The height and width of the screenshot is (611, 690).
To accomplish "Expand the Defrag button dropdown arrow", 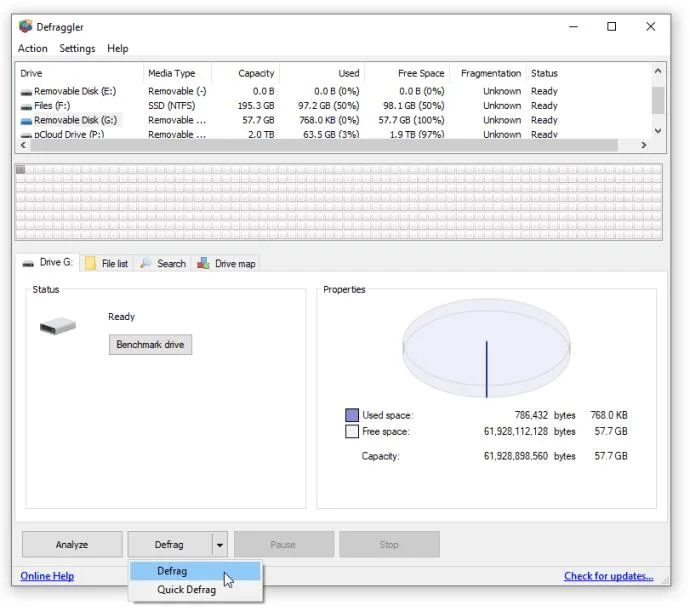I will [220, 545].
